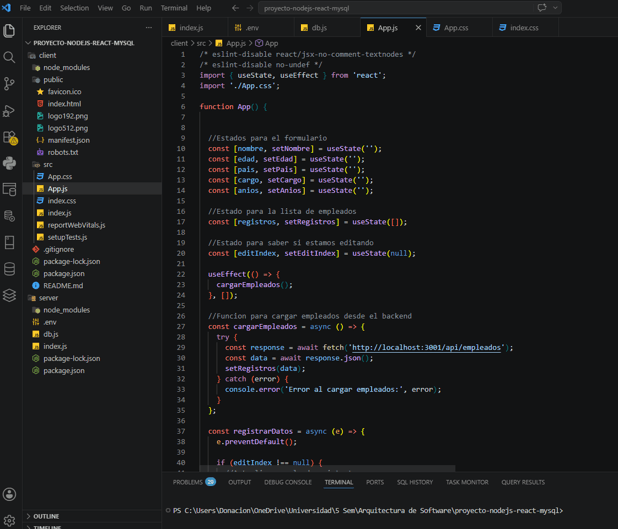Open the Help menu
Image resolution: width=618 pixels, height=529 pixels.
[204, 8]
